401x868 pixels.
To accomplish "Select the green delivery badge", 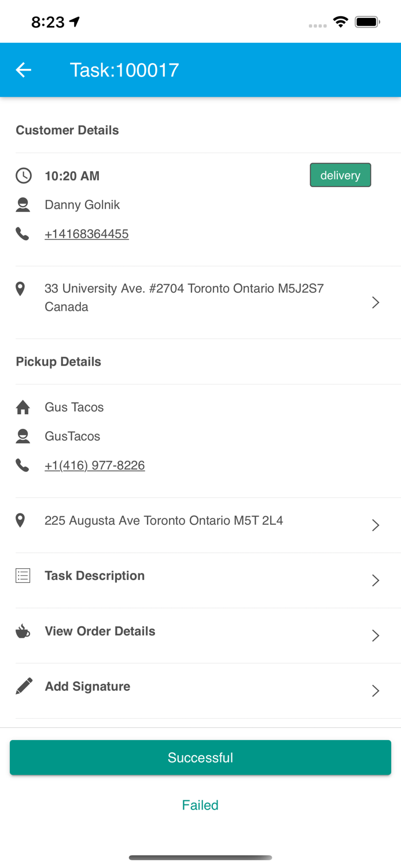I will pos(340,175).
